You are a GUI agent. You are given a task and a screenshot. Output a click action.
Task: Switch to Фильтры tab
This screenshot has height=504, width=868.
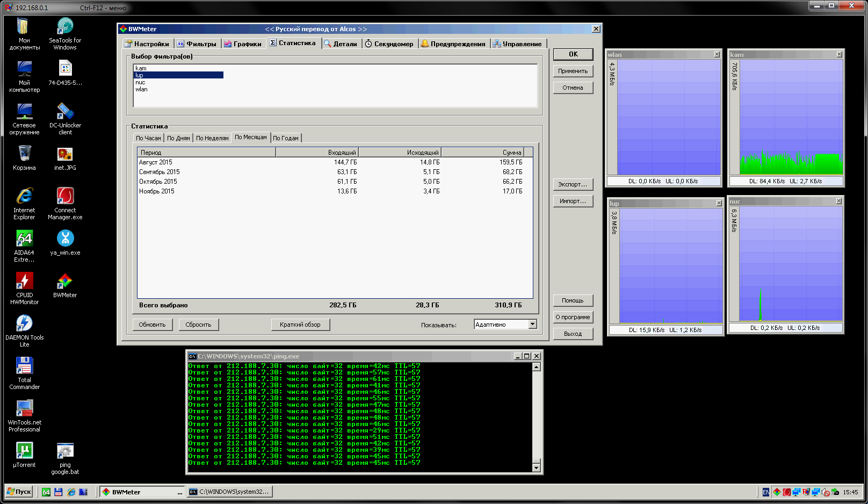197,44
